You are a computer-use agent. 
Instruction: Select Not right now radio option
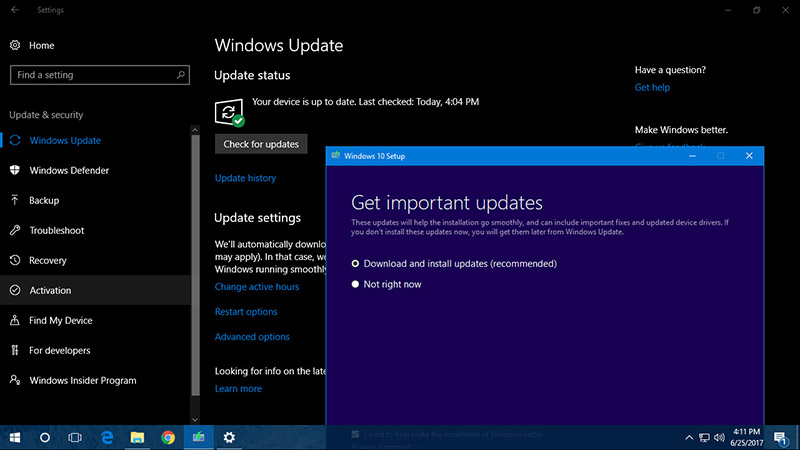(355, 284)
